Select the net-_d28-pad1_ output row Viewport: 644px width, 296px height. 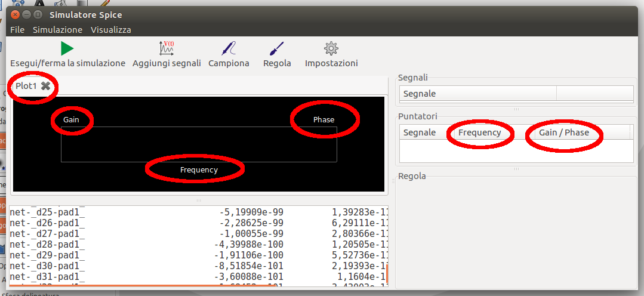point(198,244)
